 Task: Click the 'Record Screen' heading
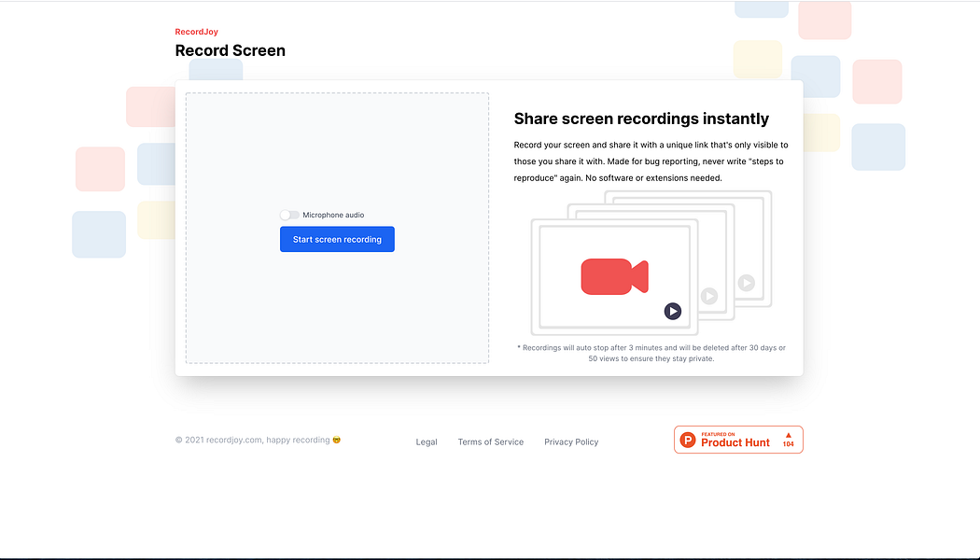[x=230, y=50]
